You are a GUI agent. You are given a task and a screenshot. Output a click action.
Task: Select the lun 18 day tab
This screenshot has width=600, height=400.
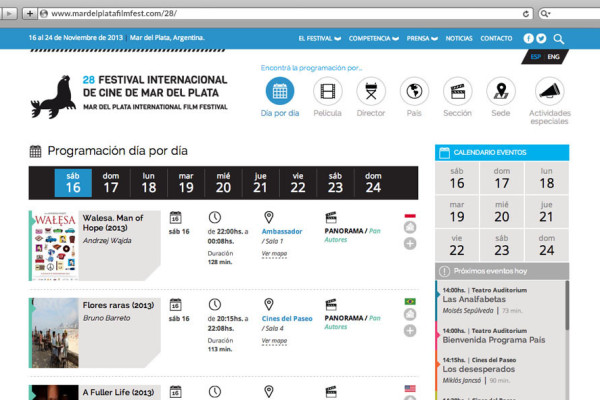148,183
